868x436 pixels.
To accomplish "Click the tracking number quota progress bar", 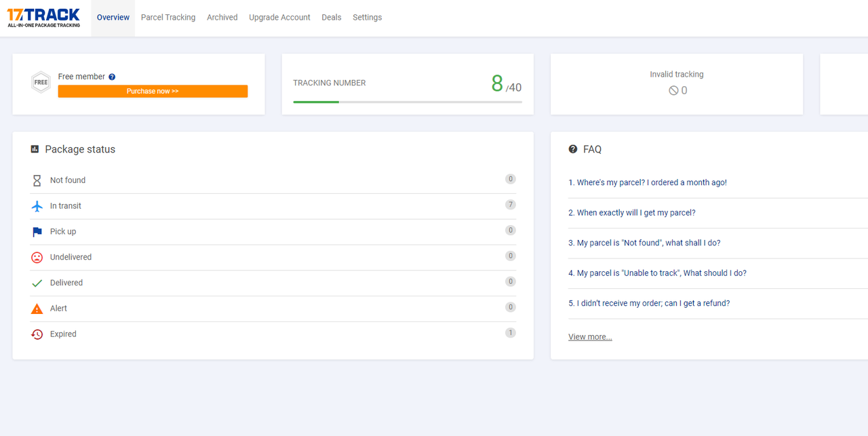I will (408, 102).
